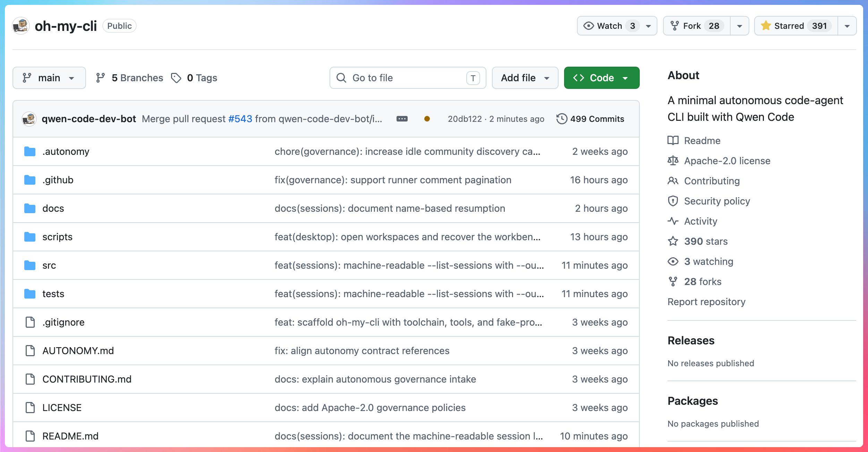Click the LICENSE file icon
This screenshot has width=868, height=452.
pos(30,408)
